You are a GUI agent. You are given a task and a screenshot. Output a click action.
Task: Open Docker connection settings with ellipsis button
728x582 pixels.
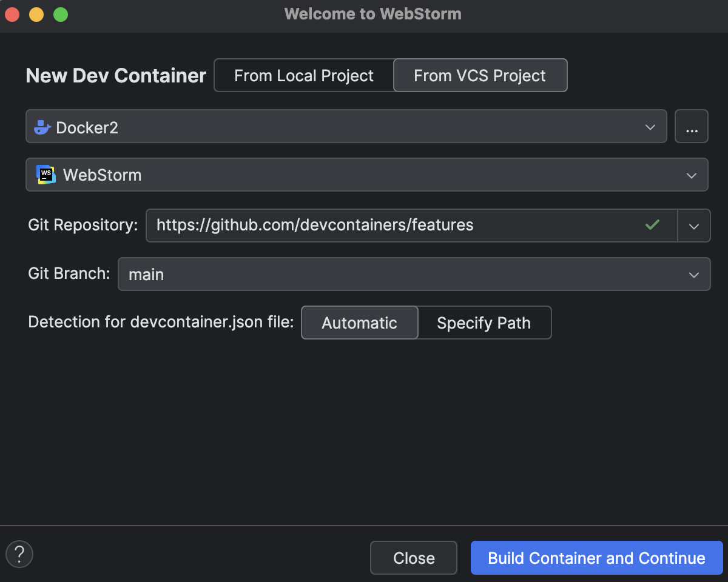(692, 126)
